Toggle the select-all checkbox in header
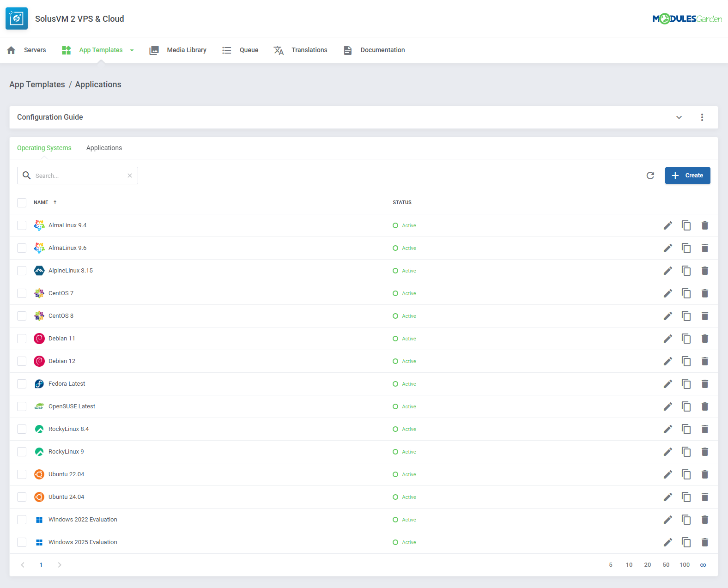This screenshot has width=728, height=588. click(x=22, y=203)
